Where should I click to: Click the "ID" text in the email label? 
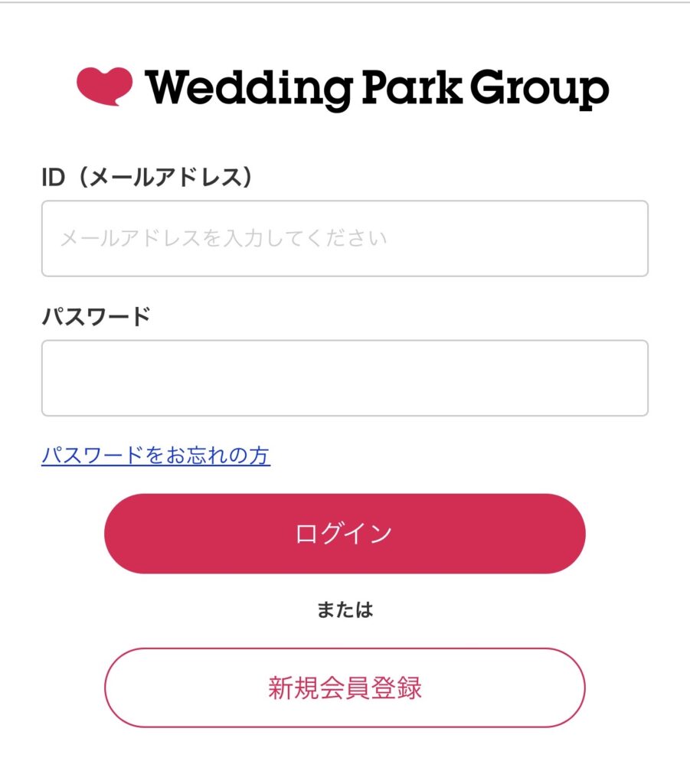click(52, 178)
